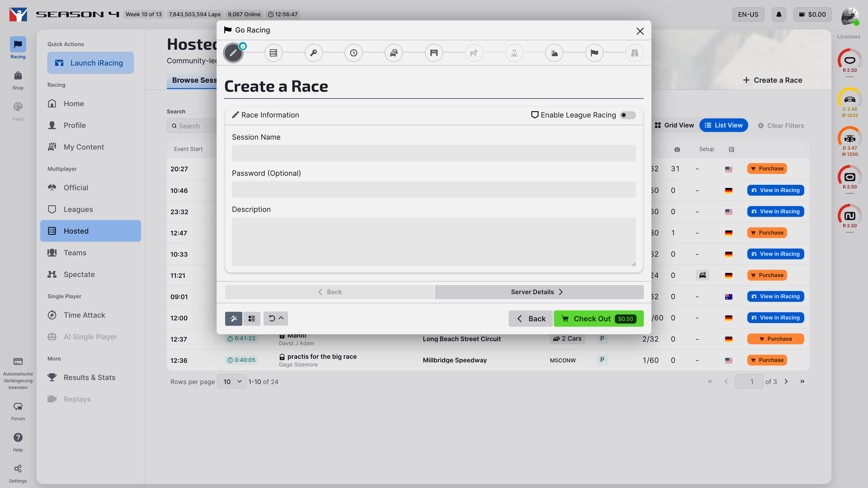
Task: Go to Results & Stats
Action: [90, 377]
